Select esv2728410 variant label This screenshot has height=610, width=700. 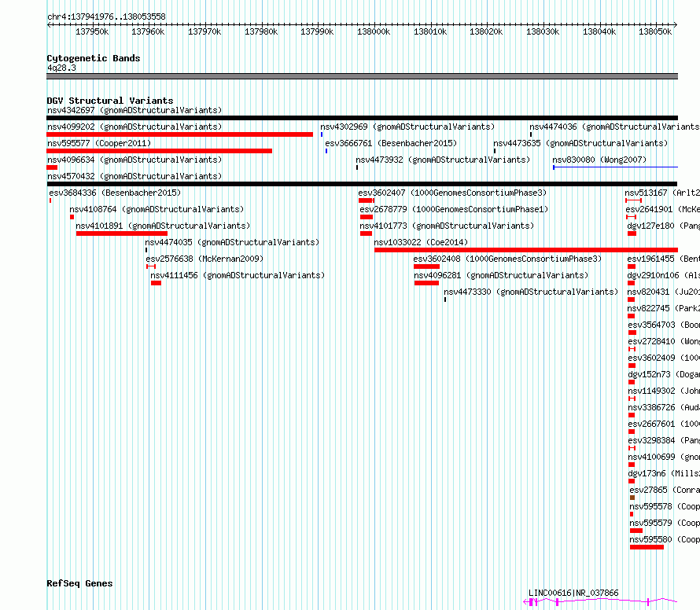pyautogui.click(x=664, y=341)
